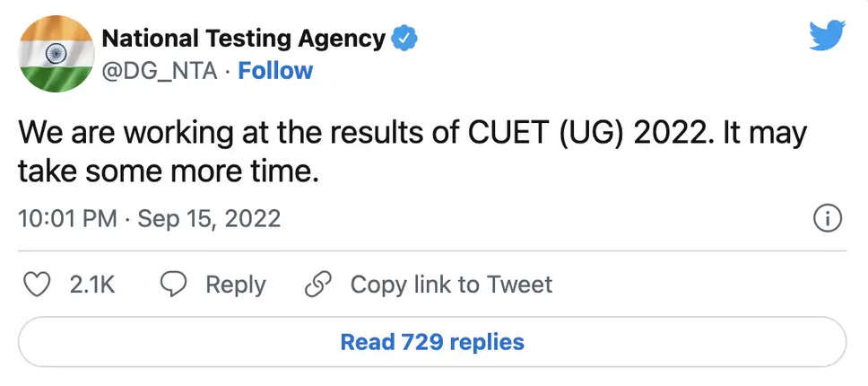
Task: Open the India flag profile avatar
Action: coord(56,54)
